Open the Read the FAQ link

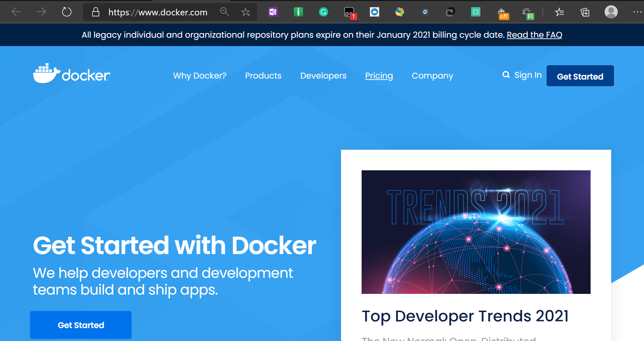click(x=534, y=35)
